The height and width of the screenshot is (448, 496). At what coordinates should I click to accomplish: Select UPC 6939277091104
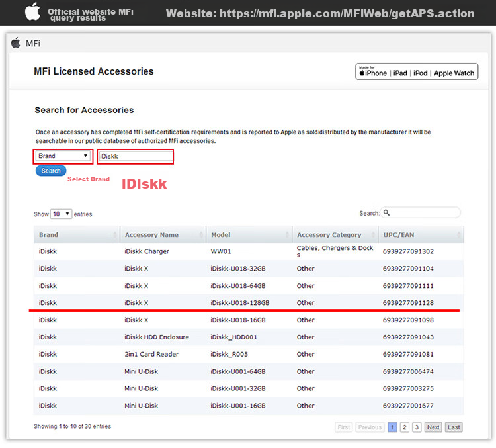408,269
